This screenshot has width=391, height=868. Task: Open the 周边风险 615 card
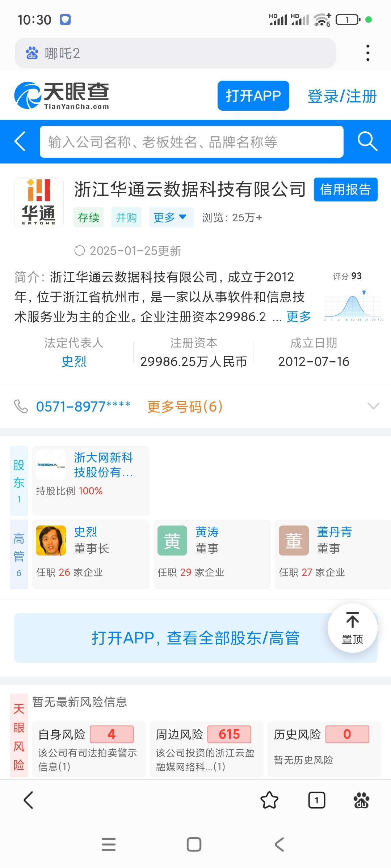pos(206,749)
